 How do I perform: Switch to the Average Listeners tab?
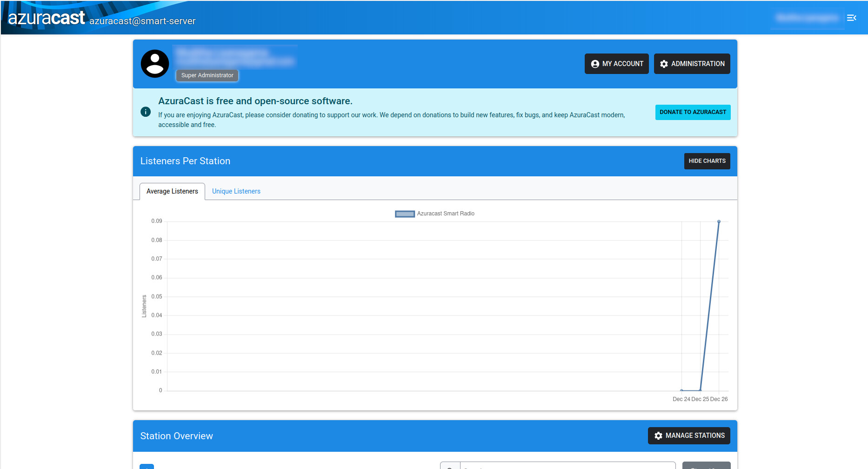coord(172,191)
